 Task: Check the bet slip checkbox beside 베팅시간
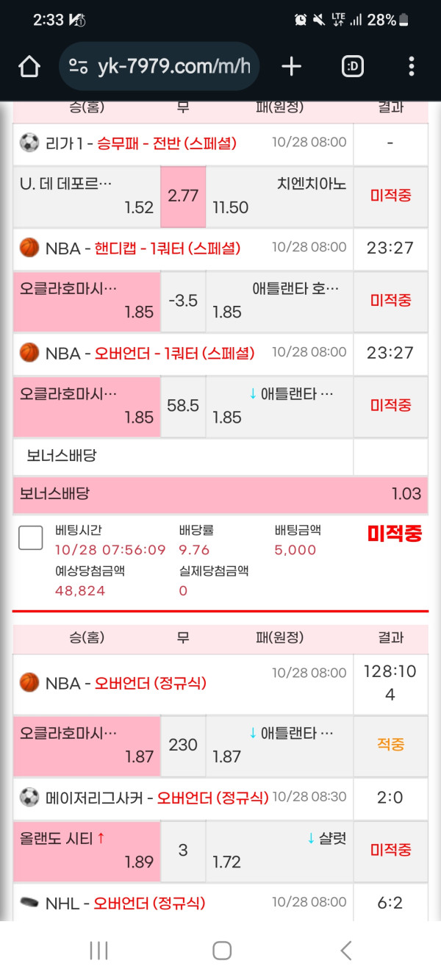click(x=31, y=537)
